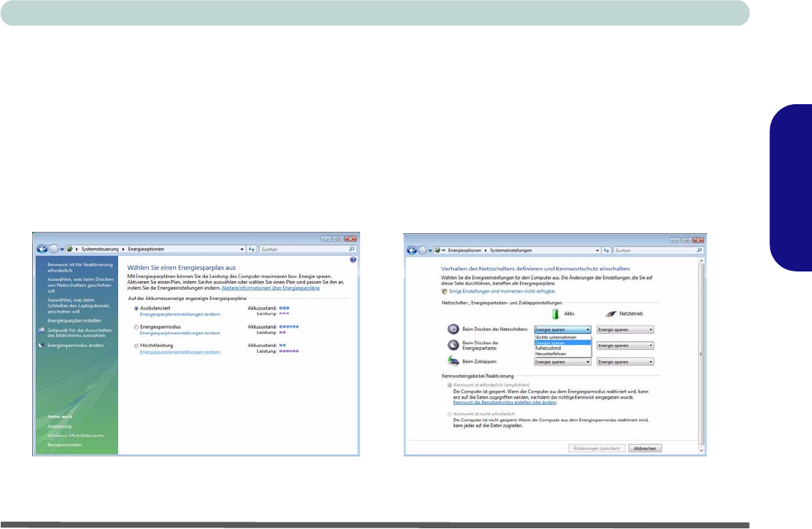Open the blue help question mark icon
This screenshot has width=812, height=529.
coord(353,260)
